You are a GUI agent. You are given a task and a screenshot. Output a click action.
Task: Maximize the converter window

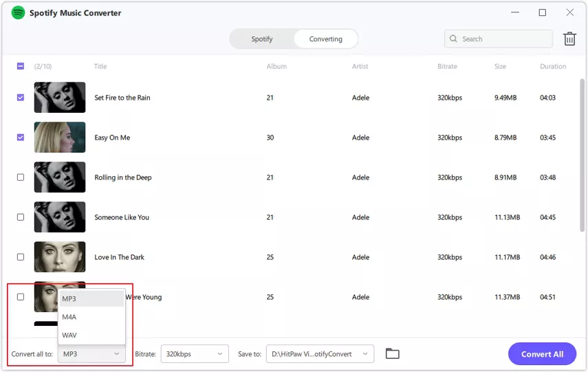542,12
